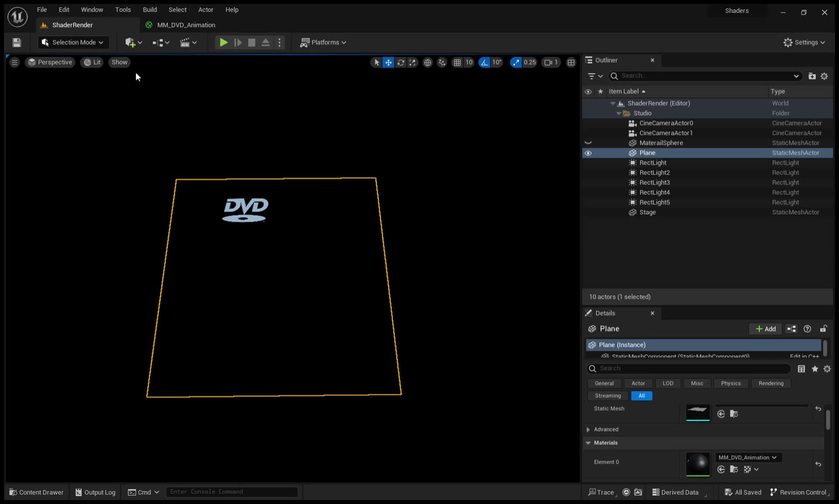Click the stop simulation button
This screenshot has height=504, width=839.
pyautogui.click(x=252, y=42)
